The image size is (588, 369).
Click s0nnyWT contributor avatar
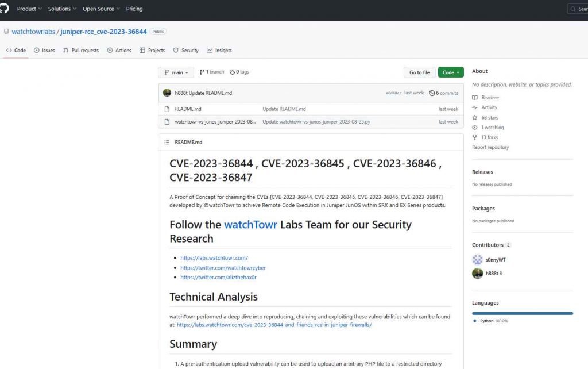pos(477,259)
